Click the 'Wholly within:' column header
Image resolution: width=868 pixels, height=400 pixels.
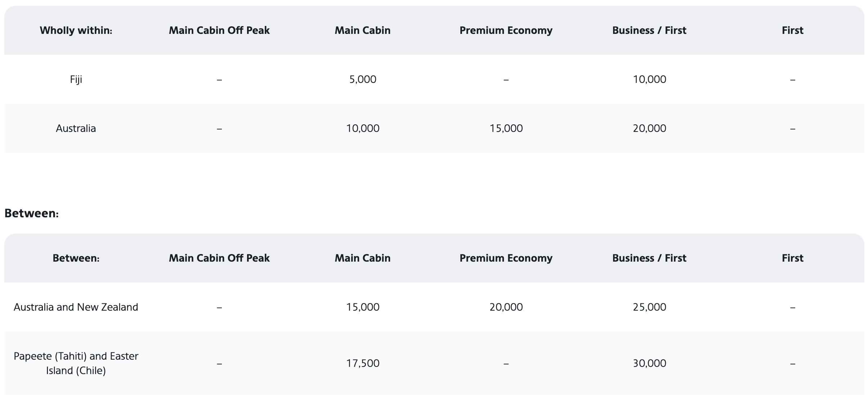[76, 30]
